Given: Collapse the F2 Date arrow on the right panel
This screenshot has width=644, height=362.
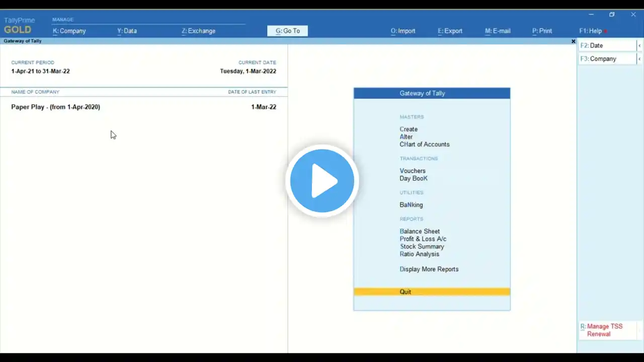Looking at the screenshot, I should tap(639, 45).
